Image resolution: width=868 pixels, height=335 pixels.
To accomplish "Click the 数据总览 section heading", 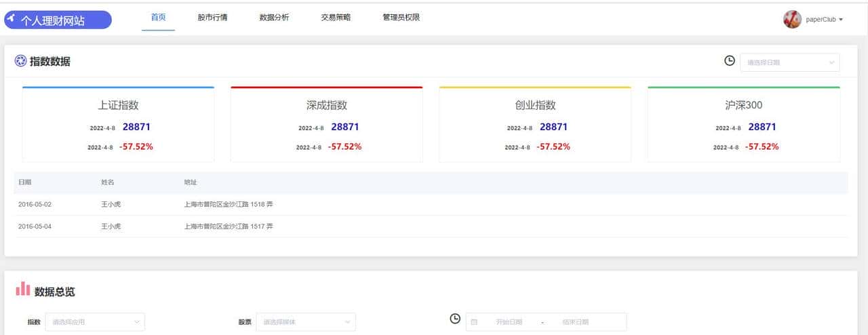I will 55,292.
